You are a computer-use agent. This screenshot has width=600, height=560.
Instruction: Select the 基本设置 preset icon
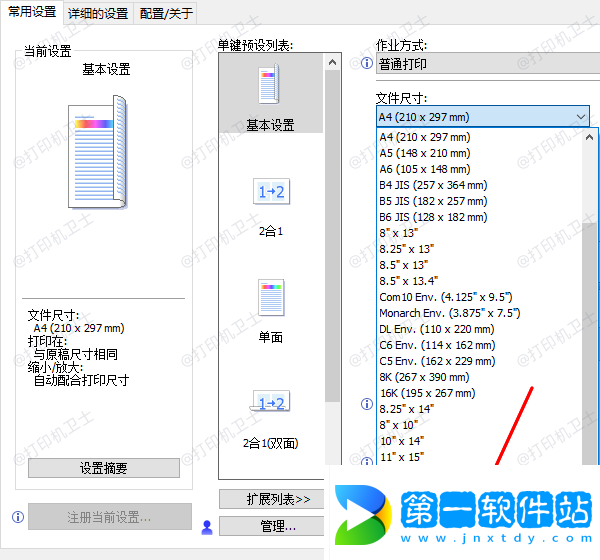point(269,85)
